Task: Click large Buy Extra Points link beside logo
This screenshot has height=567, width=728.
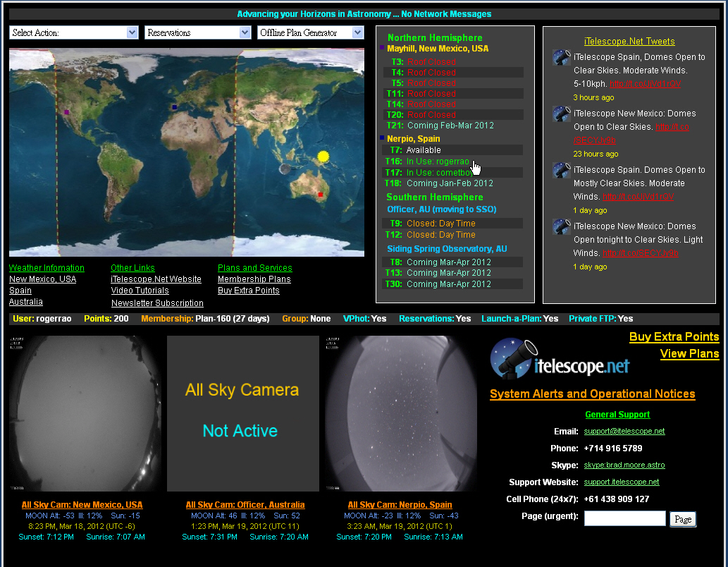Action: point(674,337)
